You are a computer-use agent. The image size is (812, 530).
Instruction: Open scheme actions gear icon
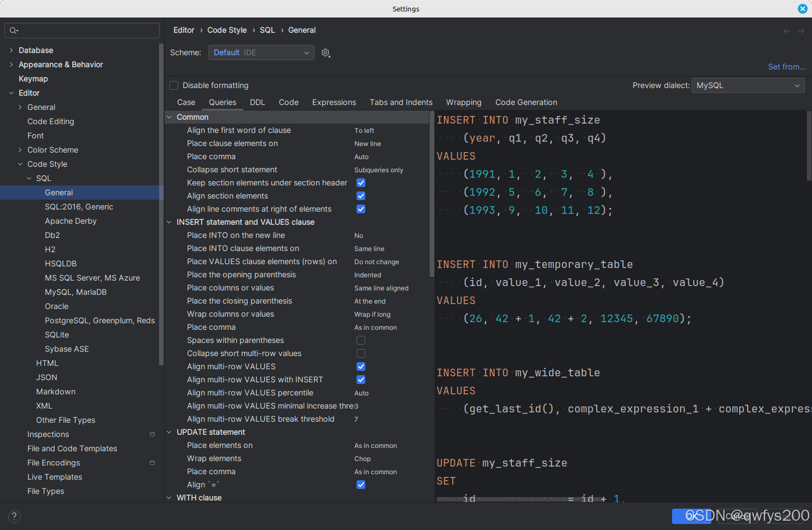pos(326,53)
